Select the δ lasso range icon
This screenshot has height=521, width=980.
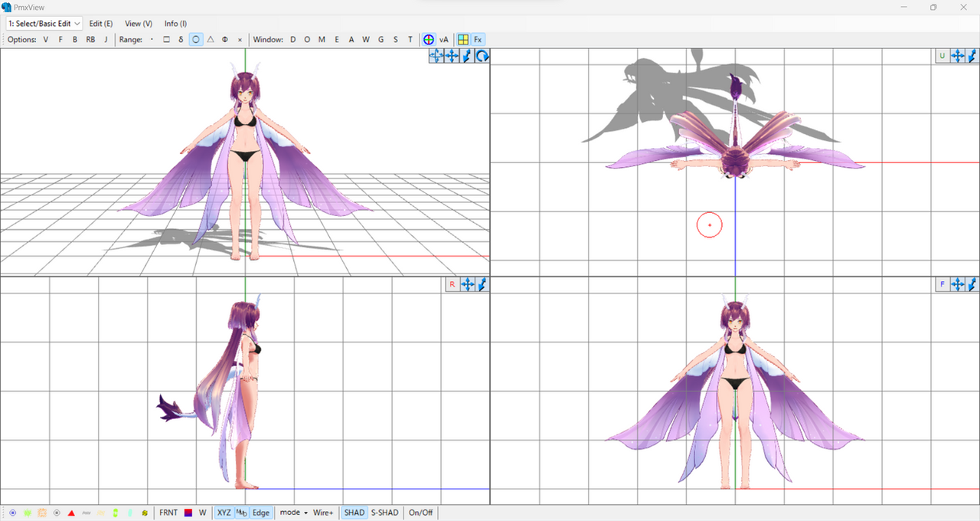click(181, 40)
